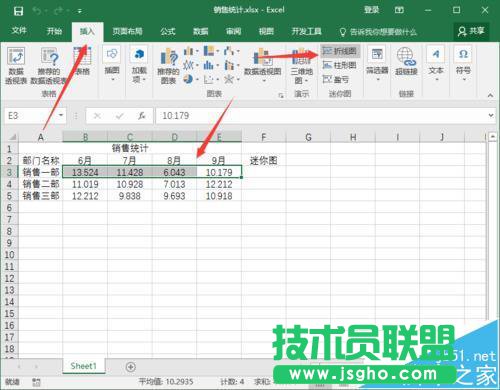Open the ribbon display options icon
This screenshot has width=500, height=390.
click(399, 10)
